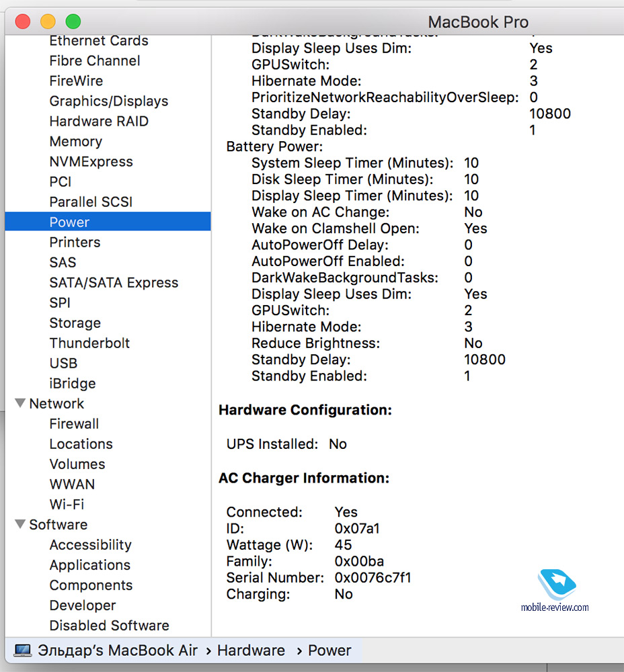This screenshot has height=672, width=624.
Task: Show Memory information
Action: point(75,141)
